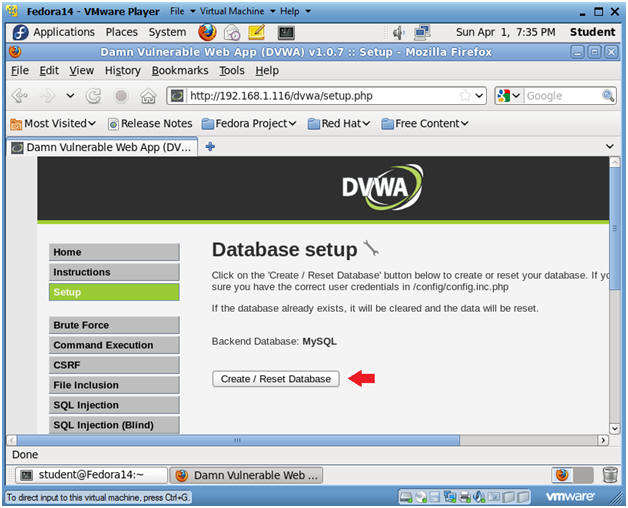Click the VMware CD drive status icon

pos(421,497)
